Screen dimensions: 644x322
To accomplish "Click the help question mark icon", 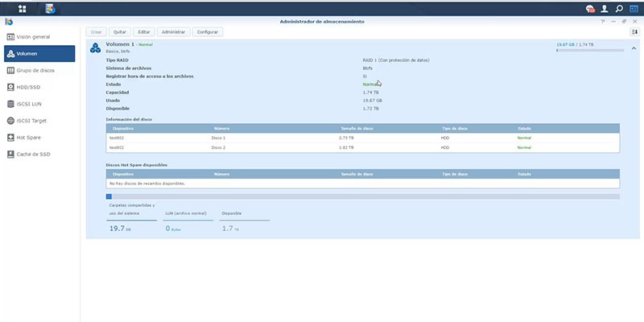I will click(x=603, y=22).
